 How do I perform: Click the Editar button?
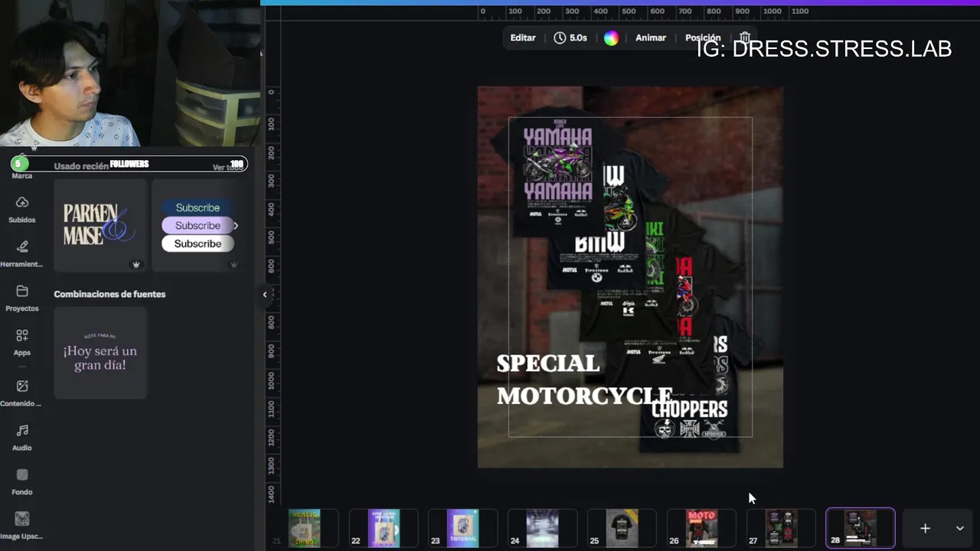(523, 37)
